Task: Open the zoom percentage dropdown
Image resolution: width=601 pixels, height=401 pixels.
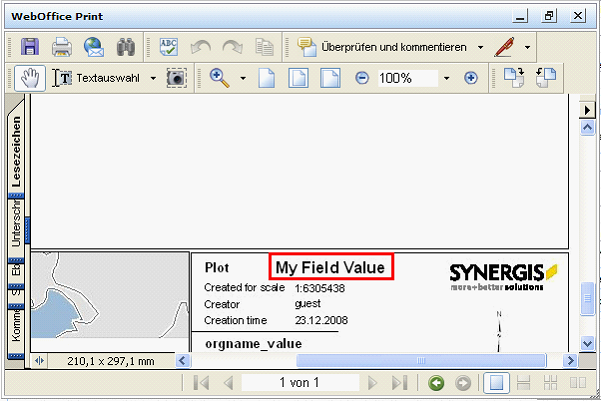Action: tap(447, 79)
